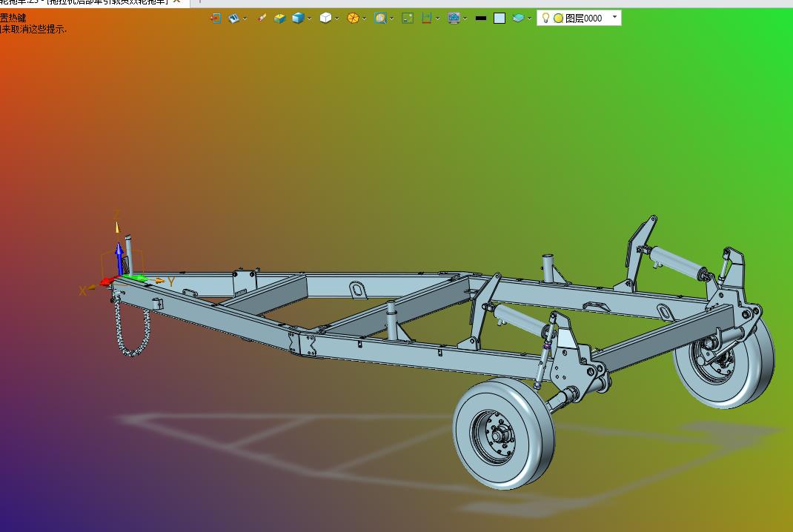The height and width of the screenshot is (532, 793).
Task: Click the exit/red arrow door icon in toolbar
Action: (216, 19)
